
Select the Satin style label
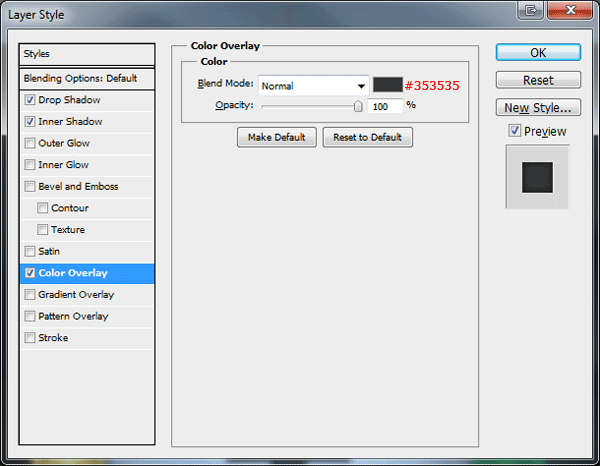tap(49, 251)
